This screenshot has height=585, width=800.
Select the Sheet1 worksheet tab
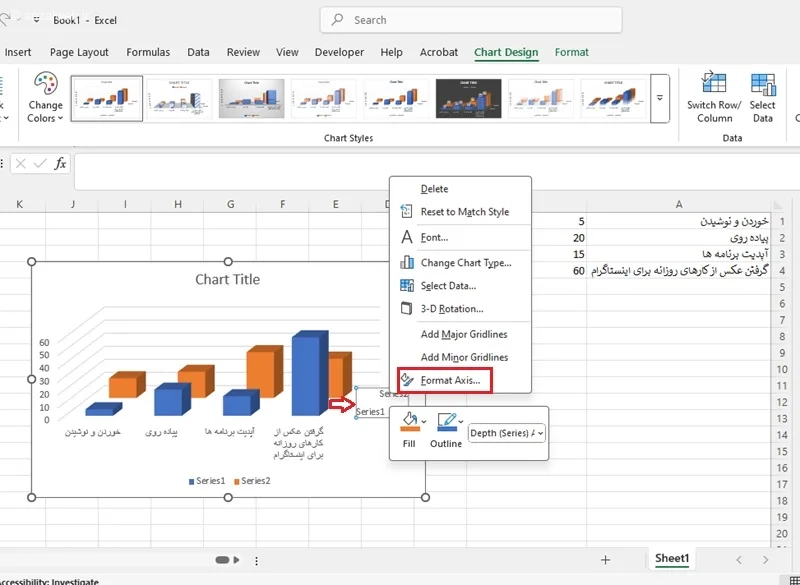click(672, 558)
